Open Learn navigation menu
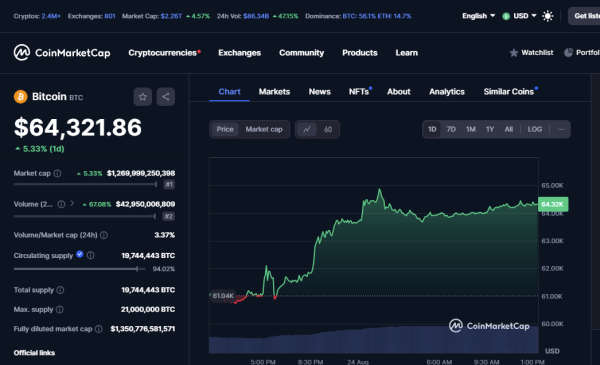Image resolution: width=600 pixels, height=365 pixels. (407, 53)
